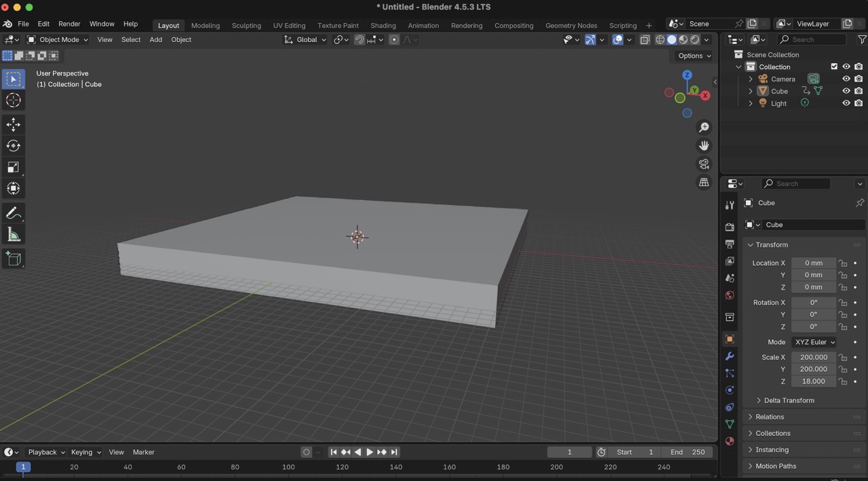This screenshot has width=868, height=481.
Task: Click the Options button in viewport
Action: pyautogui.click(x=694, y=56)
